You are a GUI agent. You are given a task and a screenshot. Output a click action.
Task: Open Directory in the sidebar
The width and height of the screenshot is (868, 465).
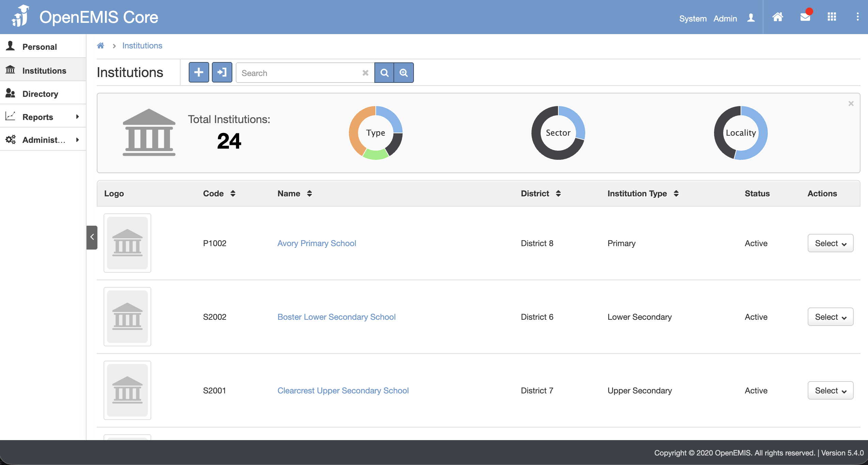(40, 94)
